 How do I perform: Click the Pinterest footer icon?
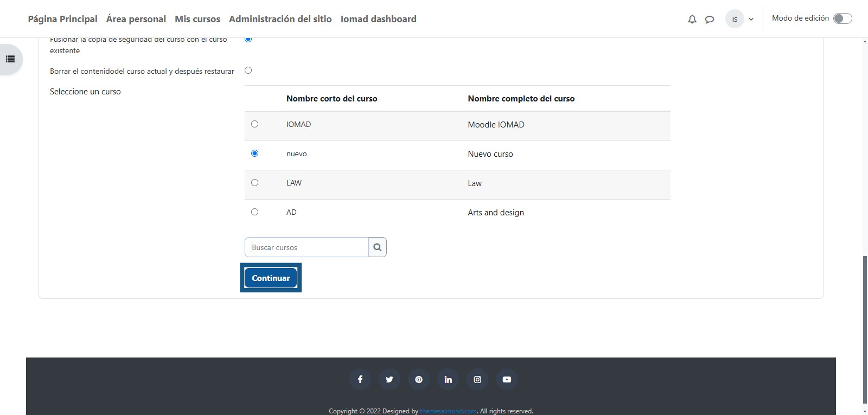[419, 379]
